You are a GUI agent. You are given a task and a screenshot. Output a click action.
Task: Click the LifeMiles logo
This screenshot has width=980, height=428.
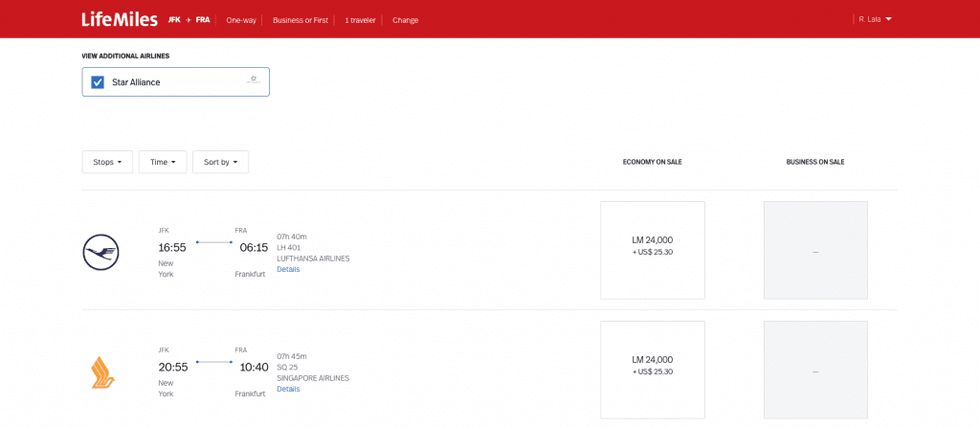120,19
